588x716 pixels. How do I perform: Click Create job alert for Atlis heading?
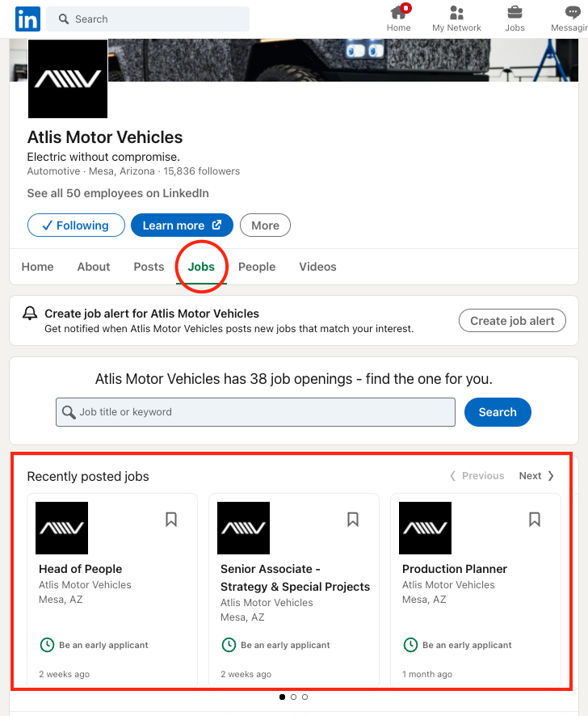[x=152, y=314]
